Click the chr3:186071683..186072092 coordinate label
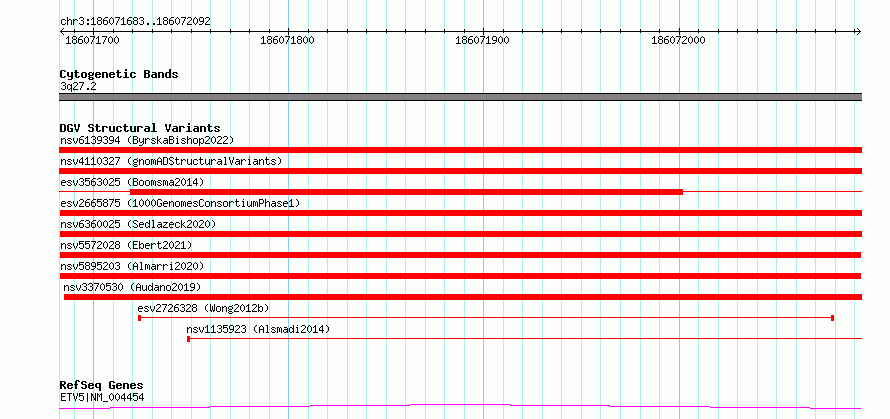This screenshot has height=419, width=890. click(135, 22)
